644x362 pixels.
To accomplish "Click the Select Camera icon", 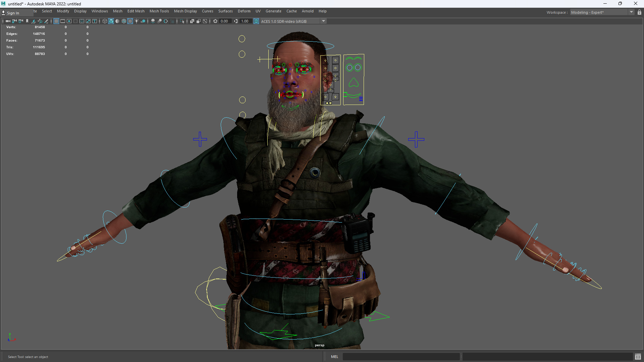I will tap(8, 21).
